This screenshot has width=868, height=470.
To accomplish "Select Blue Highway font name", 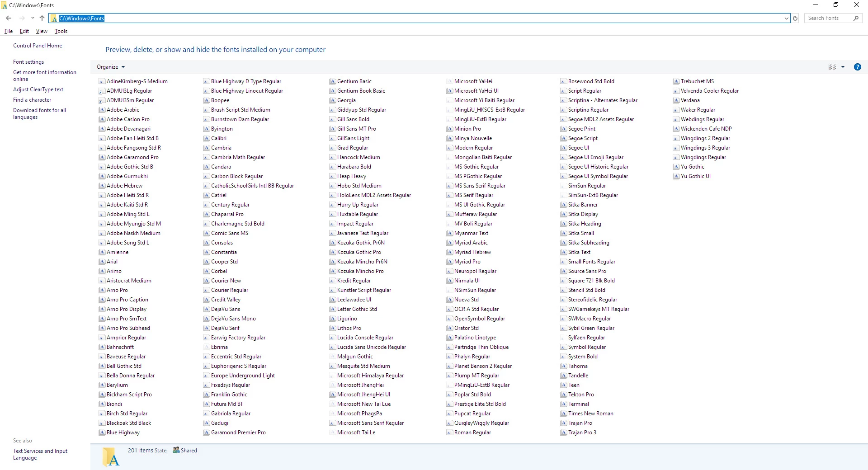I will point(123,432).
